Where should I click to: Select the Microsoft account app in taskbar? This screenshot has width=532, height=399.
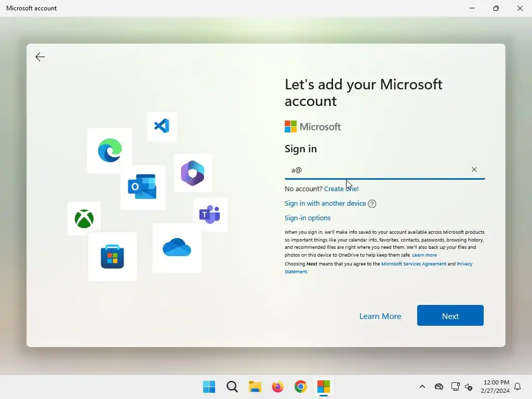tap(324, 387)
